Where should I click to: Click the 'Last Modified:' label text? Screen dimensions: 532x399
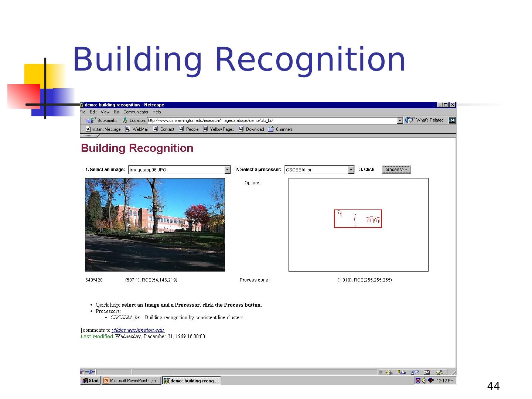[98, 336]
